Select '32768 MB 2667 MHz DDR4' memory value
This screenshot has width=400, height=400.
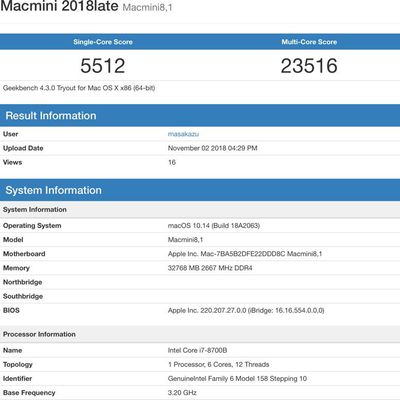(x=210, y=268)
